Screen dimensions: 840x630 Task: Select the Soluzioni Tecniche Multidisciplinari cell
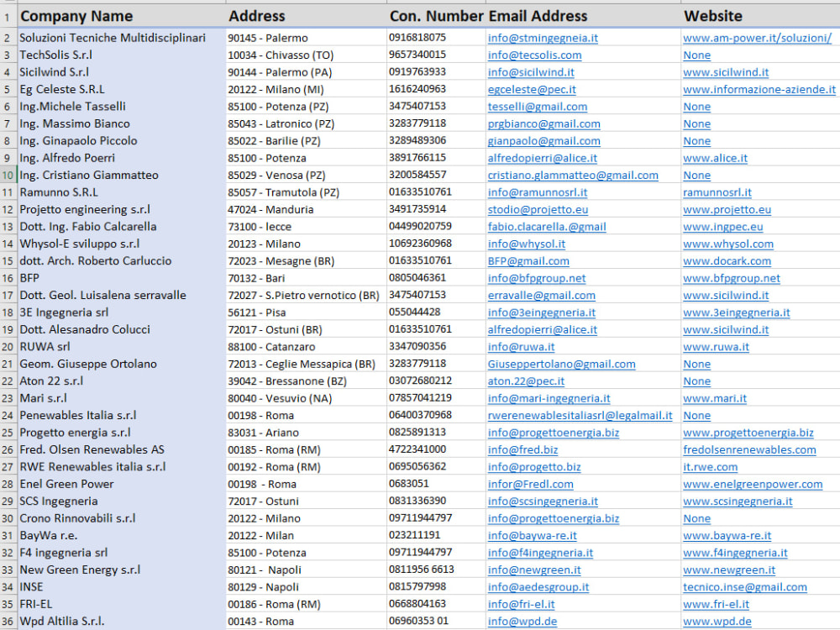(122, 38)
